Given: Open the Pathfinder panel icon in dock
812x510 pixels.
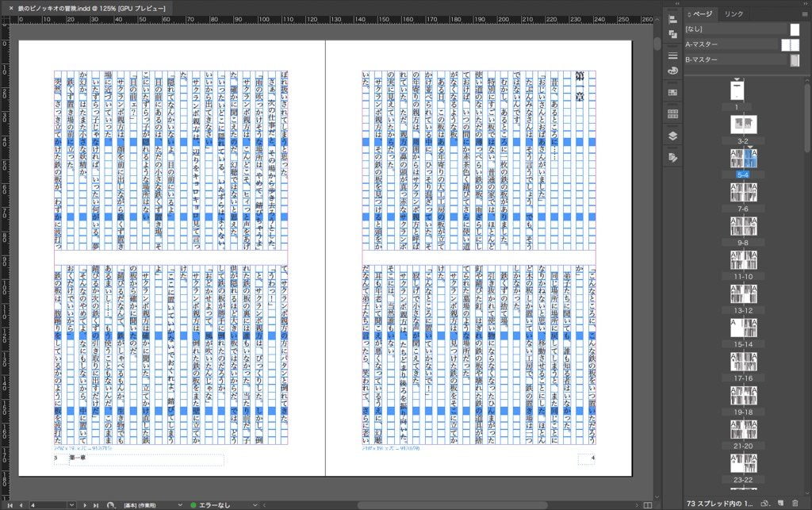Looking at the screenshot, I should 672,34.
